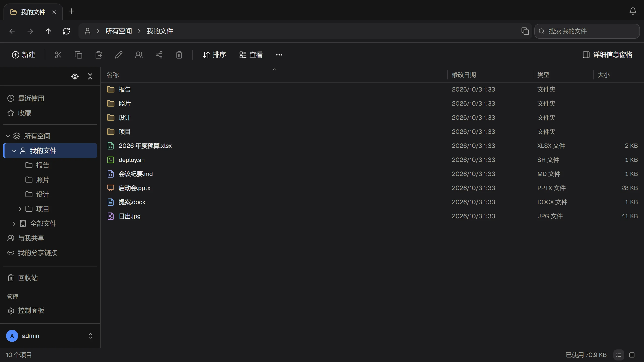The height and width of the screenshot is (362, 644).
Task: Select 2026 年度预算.xlsx file
Action: coord(372,146)
